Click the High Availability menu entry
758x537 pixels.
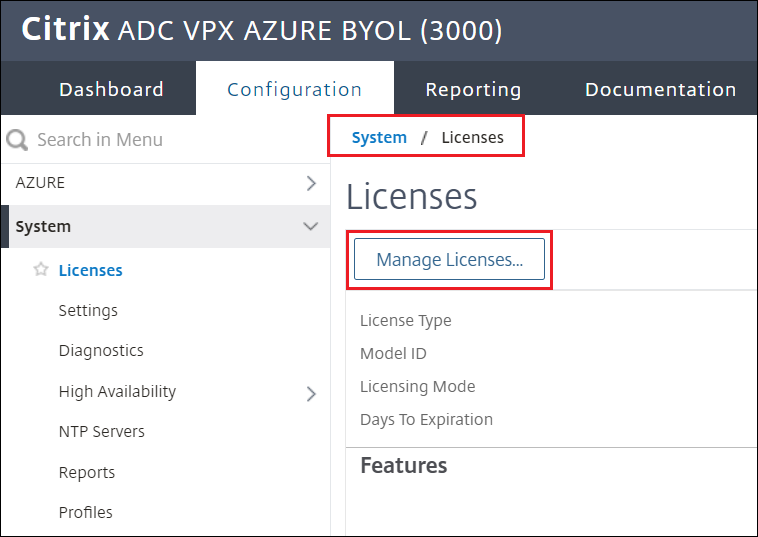(x=117, y=392)
